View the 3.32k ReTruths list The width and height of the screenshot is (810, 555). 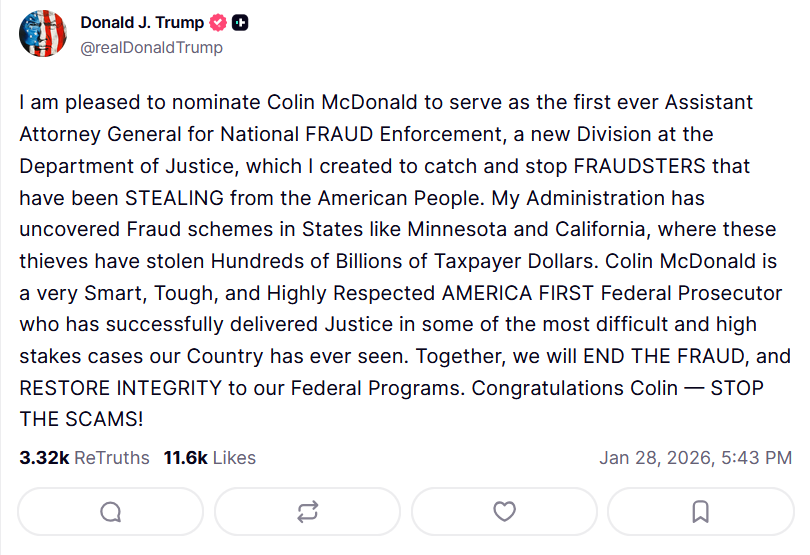point(84,458)
